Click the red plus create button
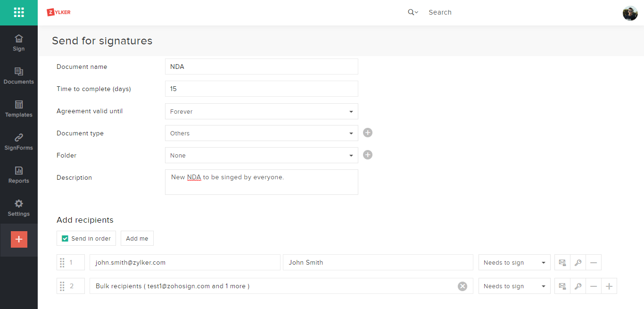The image size is (644, 309). (19, 239)
